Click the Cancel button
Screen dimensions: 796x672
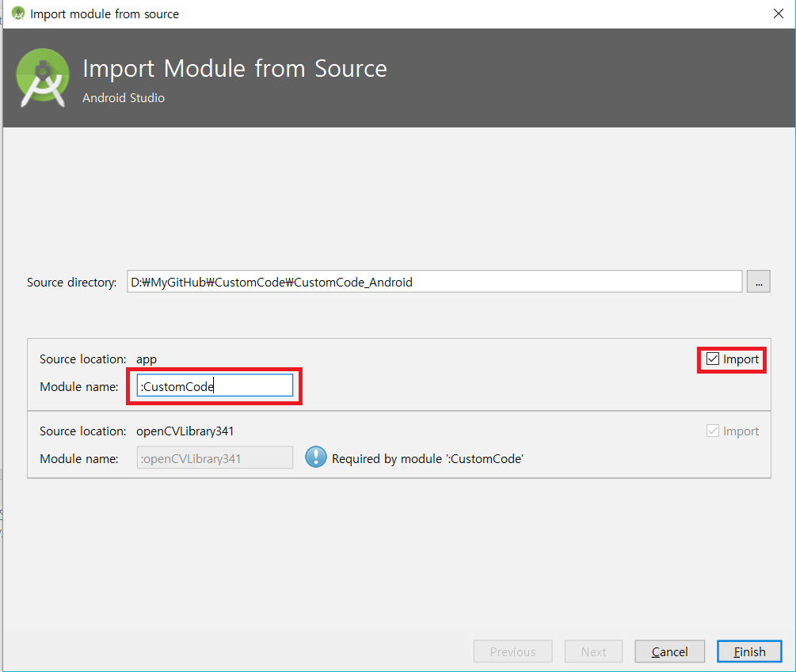coord(669,651)
